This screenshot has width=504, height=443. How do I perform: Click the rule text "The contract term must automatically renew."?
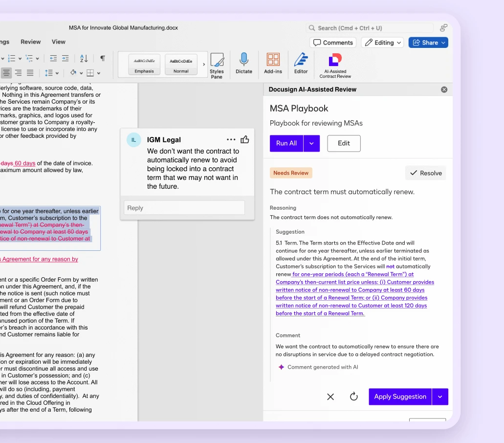pyautogui.click(x=342, y=192)
